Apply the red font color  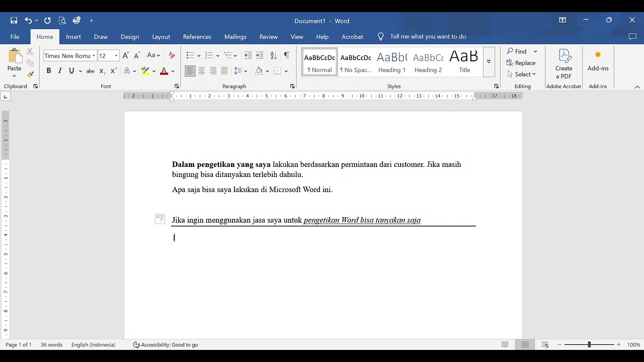point(164,71)
